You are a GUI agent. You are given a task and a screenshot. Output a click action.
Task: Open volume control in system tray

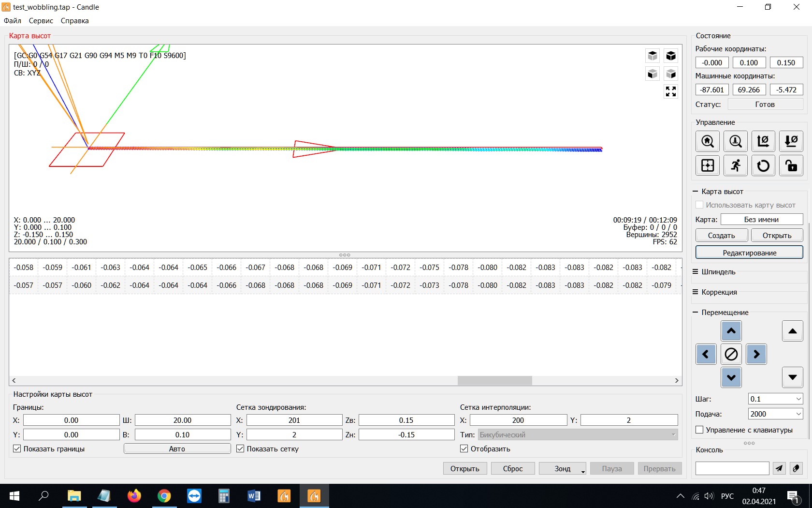709,496
